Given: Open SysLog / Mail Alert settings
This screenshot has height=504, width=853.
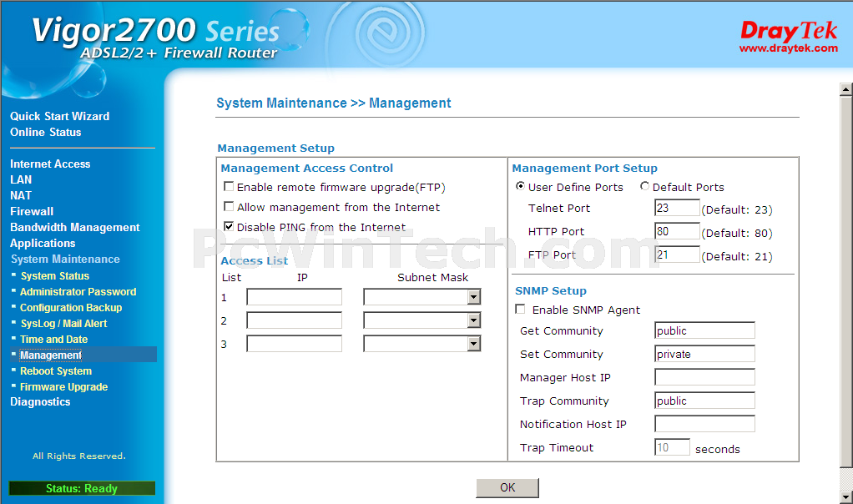Looking at the screenshot, I should click(x=64, y=323).
